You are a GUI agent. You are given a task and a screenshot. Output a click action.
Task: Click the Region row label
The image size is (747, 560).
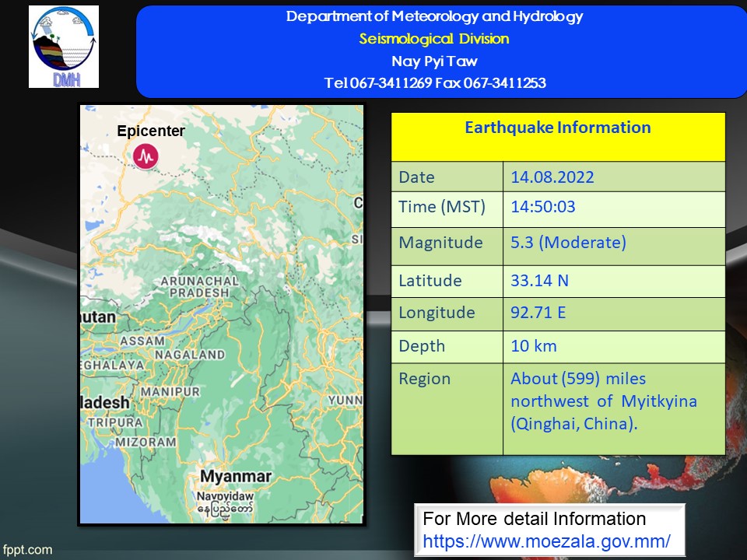tap(425, 379)
